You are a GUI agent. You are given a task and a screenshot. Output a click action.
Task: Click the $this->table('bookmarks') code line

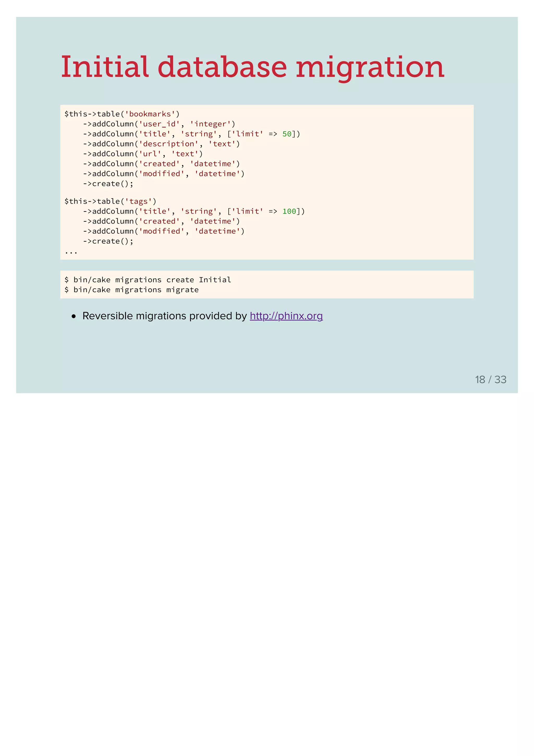click(122, 114)
